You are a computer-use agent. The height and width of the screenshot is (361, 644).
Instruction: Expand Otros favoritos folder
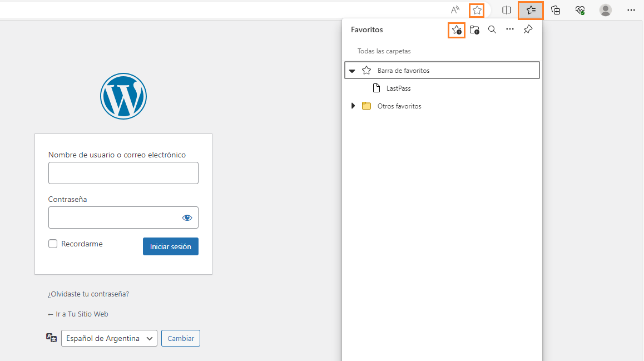[353, 106]
